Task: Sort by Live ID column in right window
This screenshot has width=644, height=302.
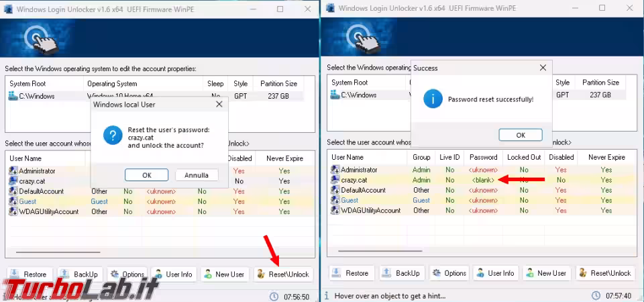Action: (449, 157)
